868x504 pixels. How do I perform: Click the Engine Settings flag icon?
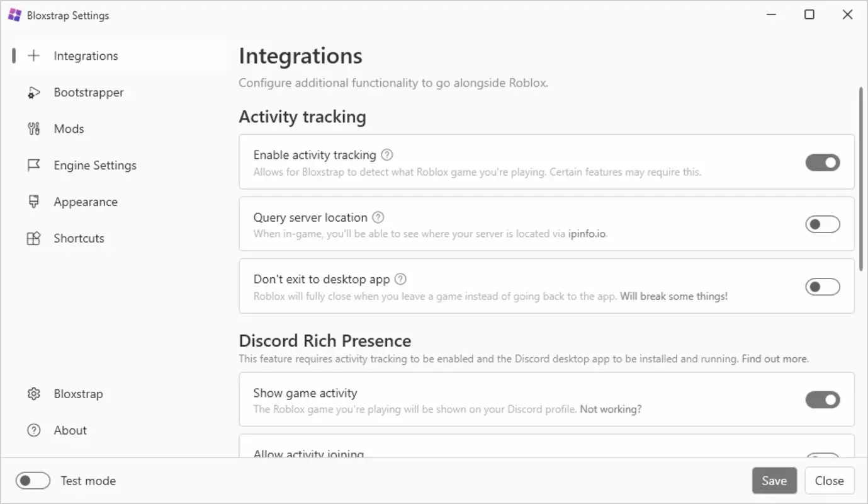(33, 165)
